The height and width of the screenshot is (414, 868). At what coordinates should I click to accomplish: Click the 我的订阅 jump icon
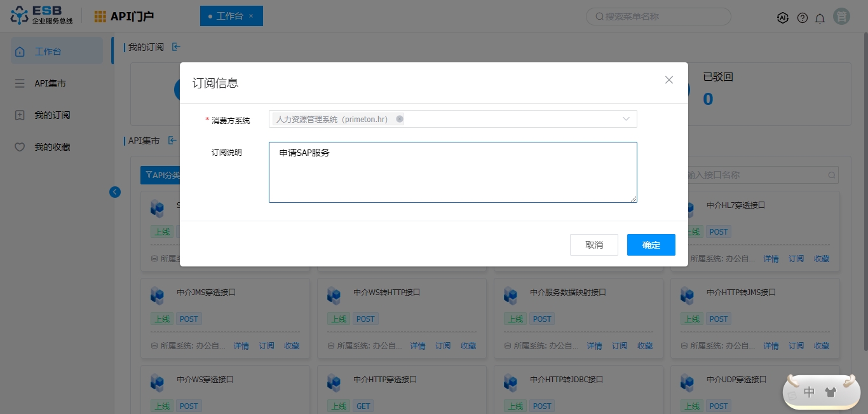[x=176, y=47]
